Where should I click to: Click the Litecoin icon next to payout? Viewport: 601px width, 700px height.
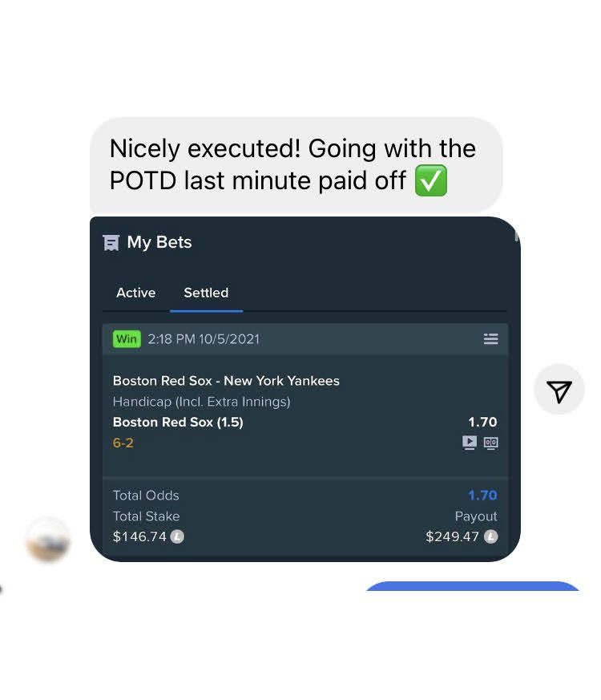pyautogui.click(x=490, y=536)
